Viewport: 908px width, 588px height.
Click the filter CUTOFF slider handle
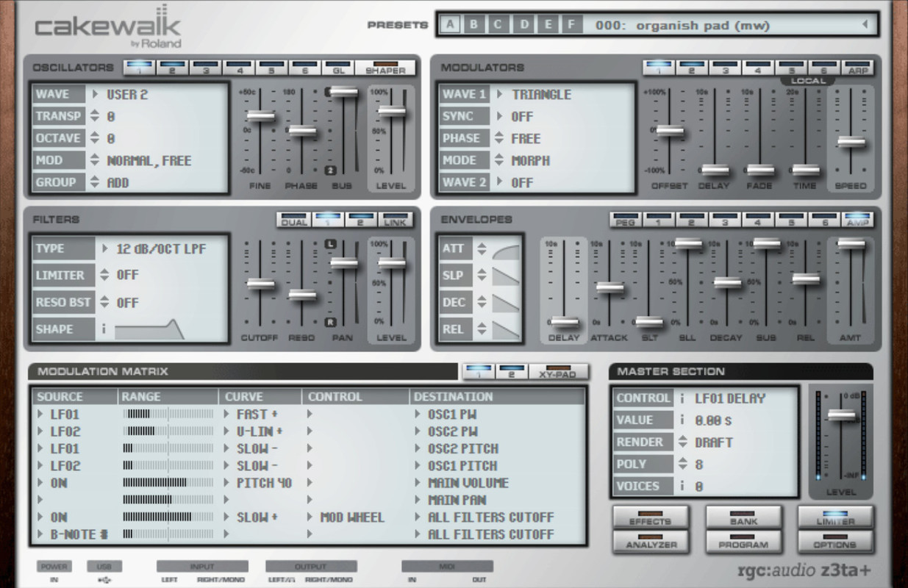pos(260,284)
